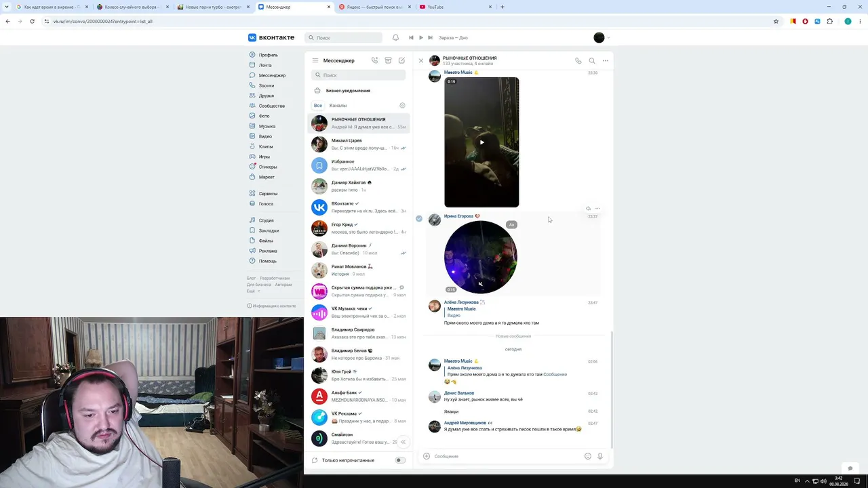Open the messenger archive icon
Screen dimensions: 868x488
388,60
